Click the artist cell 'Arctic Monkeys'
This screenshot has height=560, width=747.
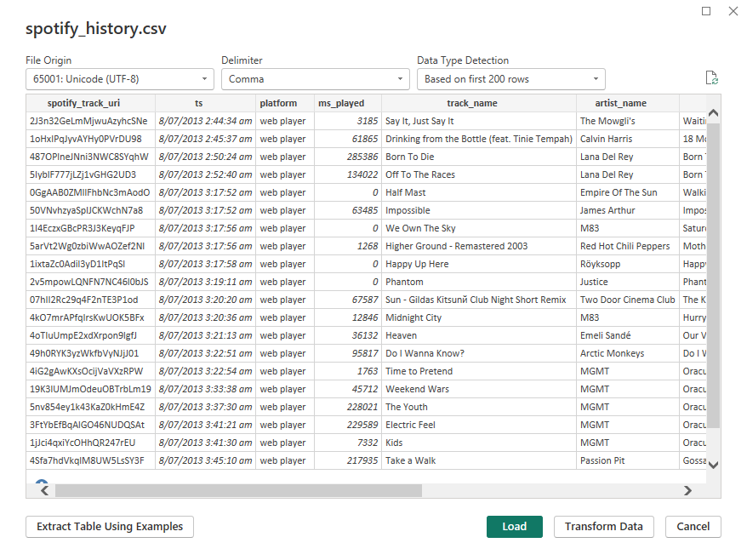tap(627, 354)
